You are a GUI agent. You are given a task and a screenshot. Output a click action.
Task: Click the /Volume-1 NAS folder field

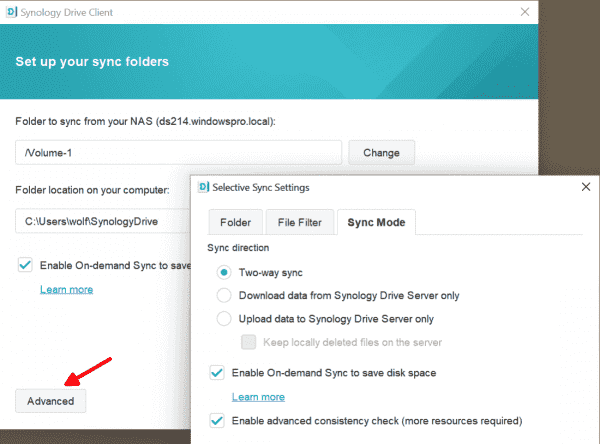(x=178, y=153)
